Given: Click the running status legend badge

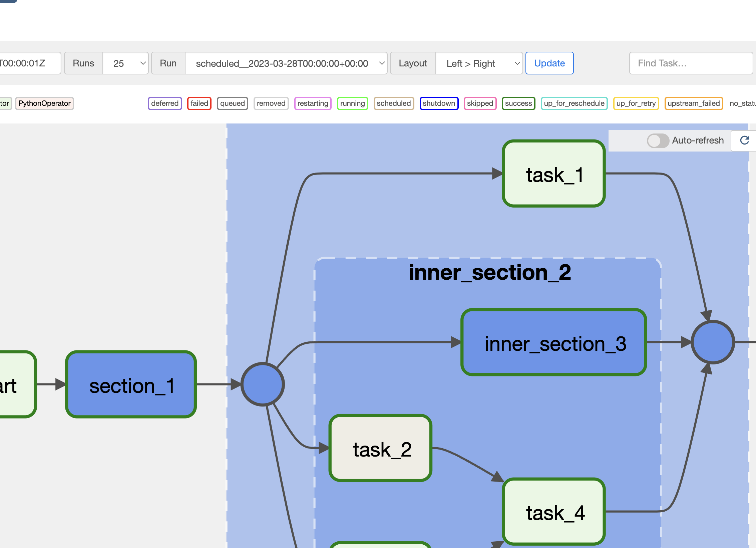Looking at the screenshot, I should coord(352,103).
